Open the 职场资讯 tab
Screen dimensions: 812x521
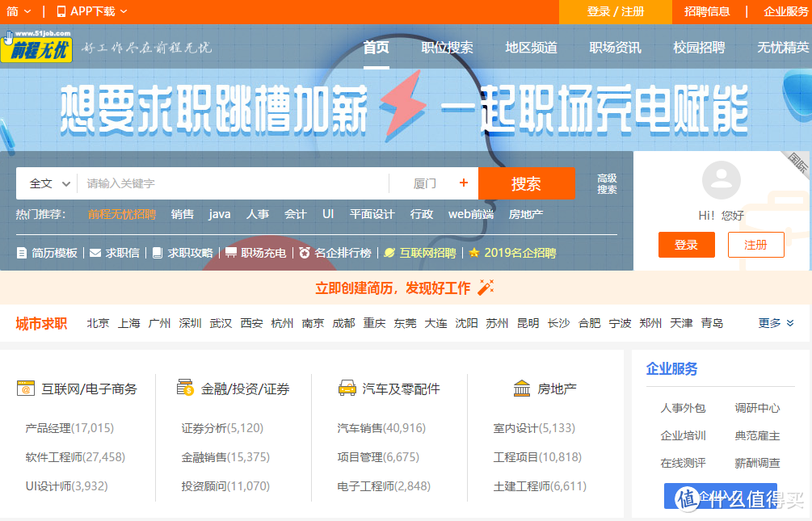[615, 48]
